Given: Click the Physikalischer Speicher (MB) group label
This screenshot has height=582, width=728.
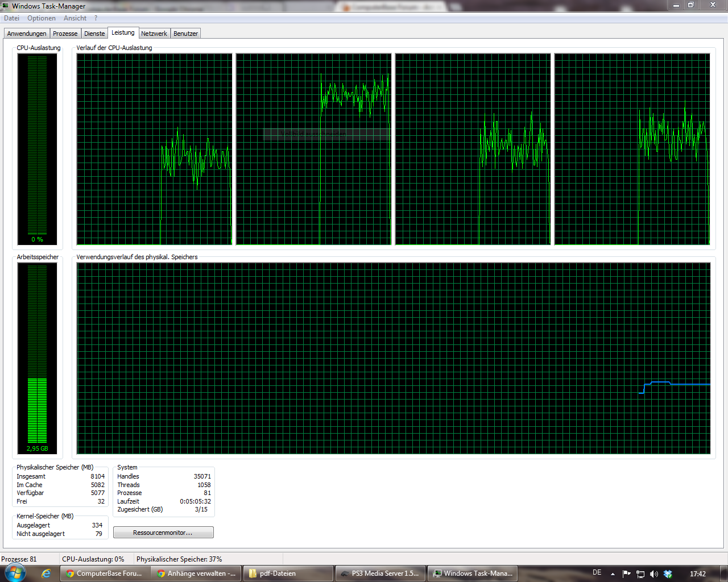Looking at the screenshot, I should 55,467.
